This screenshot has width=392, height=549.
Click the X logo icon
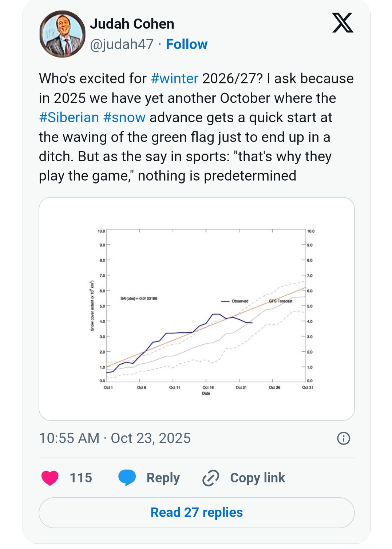(342, 23)
